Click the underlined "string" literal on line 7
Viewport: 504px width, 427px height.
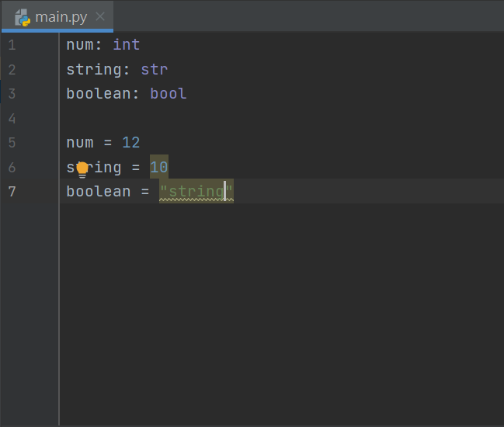coord(196,192)
